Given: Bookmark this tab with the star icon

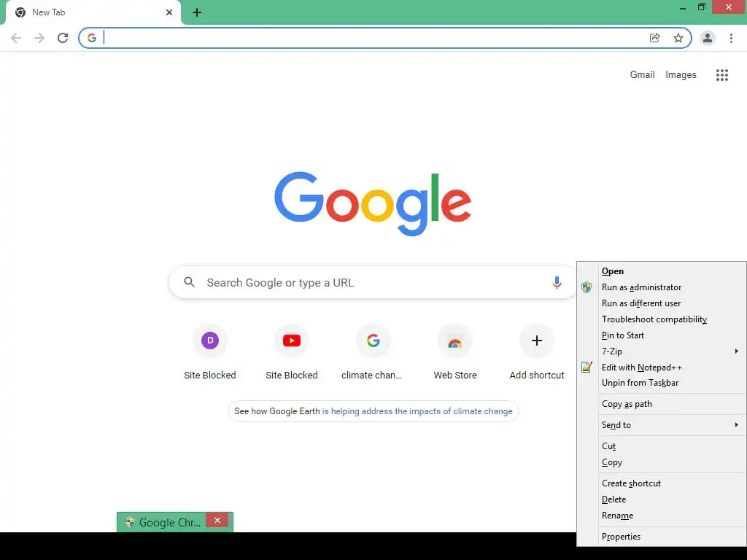Looking at the screenshot, I should (x=678, y=38).
